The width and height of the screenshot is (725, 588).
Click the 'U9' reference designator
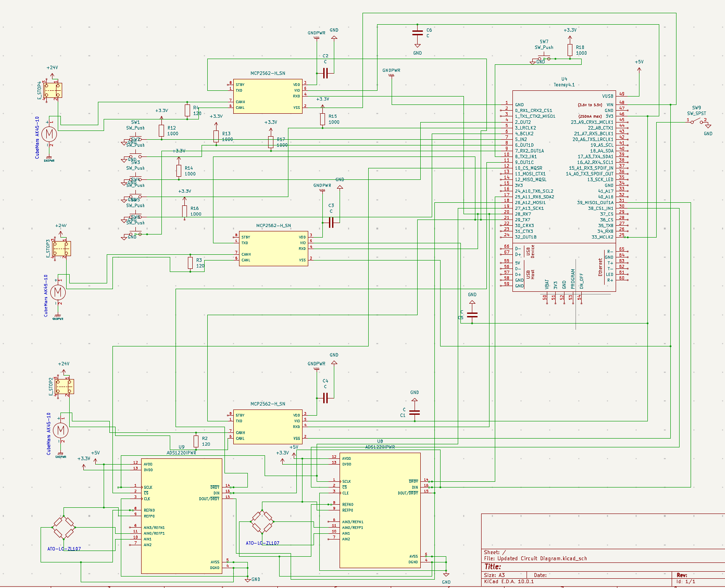[182, 447]
